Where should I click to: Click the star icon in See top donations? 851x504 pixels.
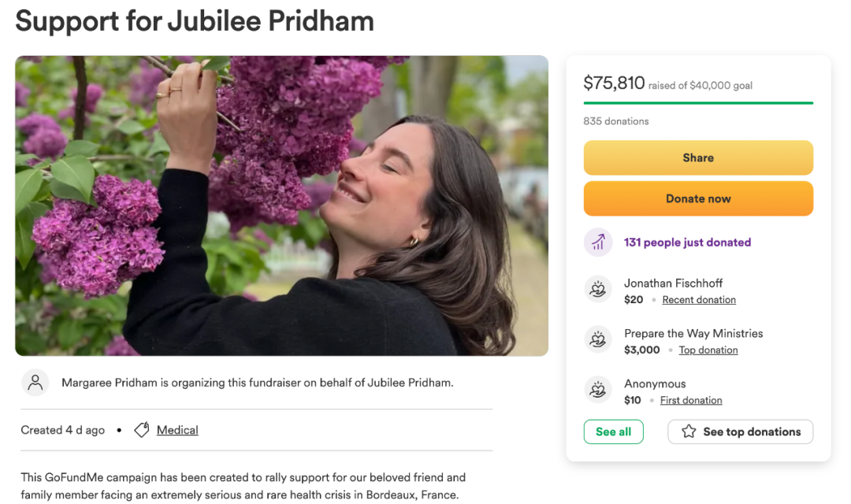click(689, 432)
